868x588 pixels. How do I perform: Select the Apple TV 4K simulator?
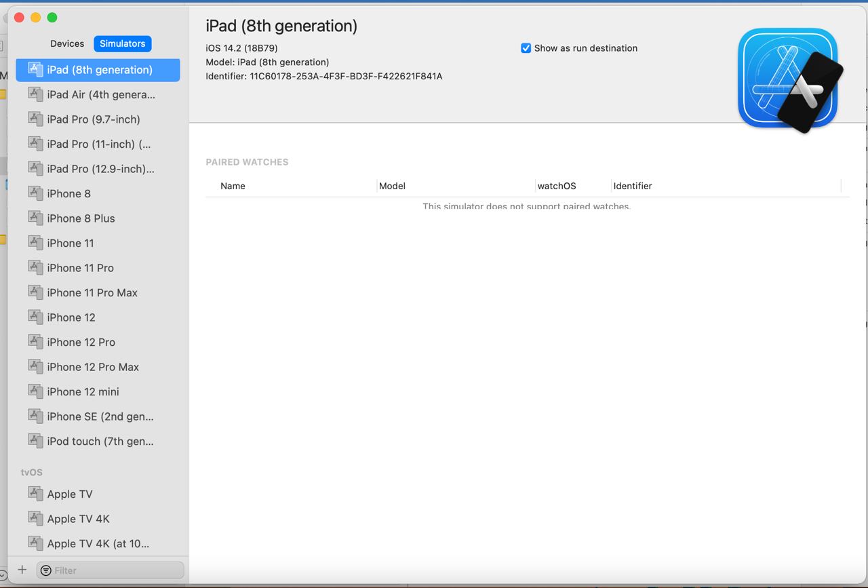click(98, 519)
